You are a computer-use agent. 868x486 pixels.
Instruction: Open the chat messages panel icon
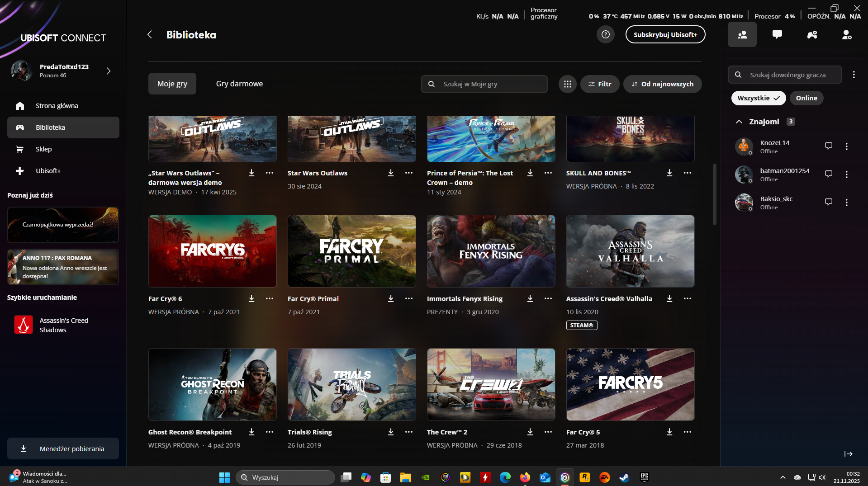777,35
